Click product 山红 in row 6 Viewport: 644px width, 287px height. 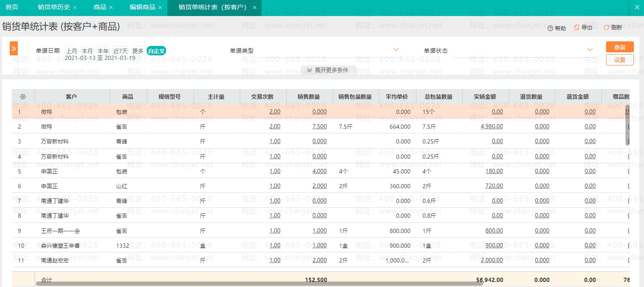pyautogui.click(x=121, y=186)
